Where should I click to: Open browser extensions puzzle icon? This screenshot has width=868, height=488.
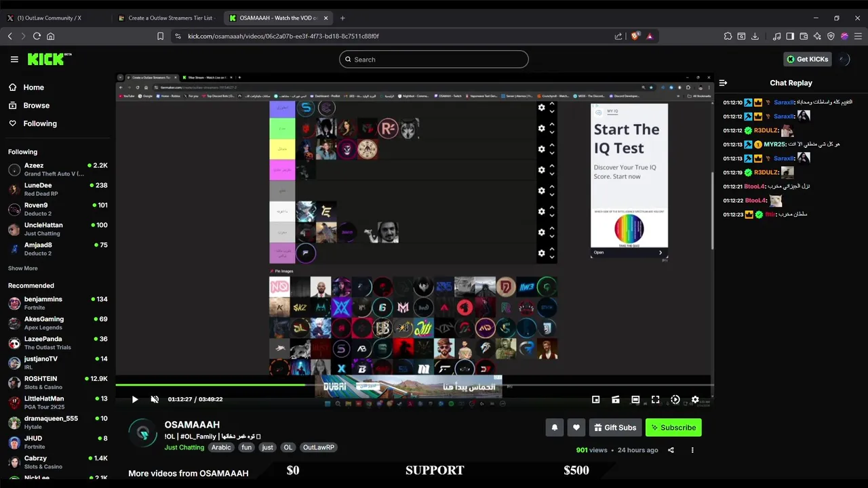(728, 36)
